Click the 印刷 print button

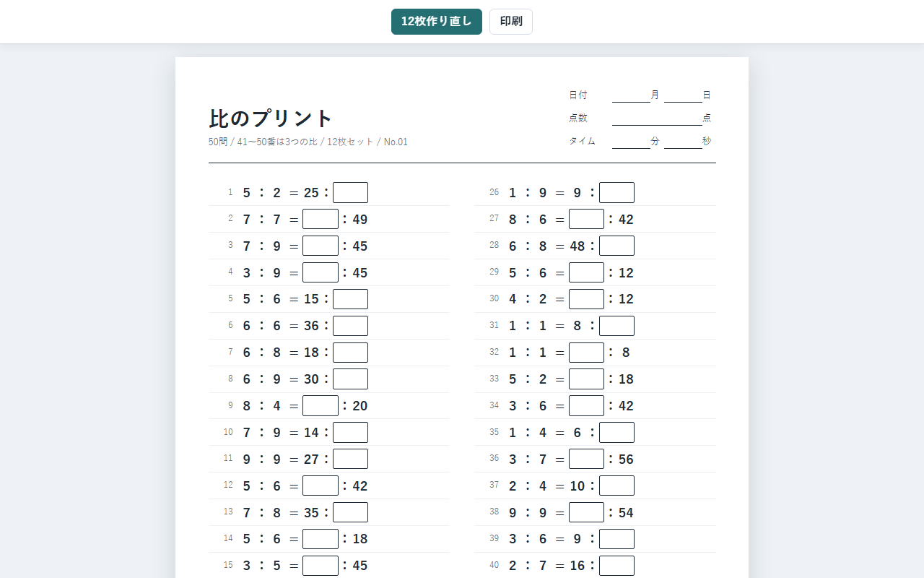click(511, 22)
